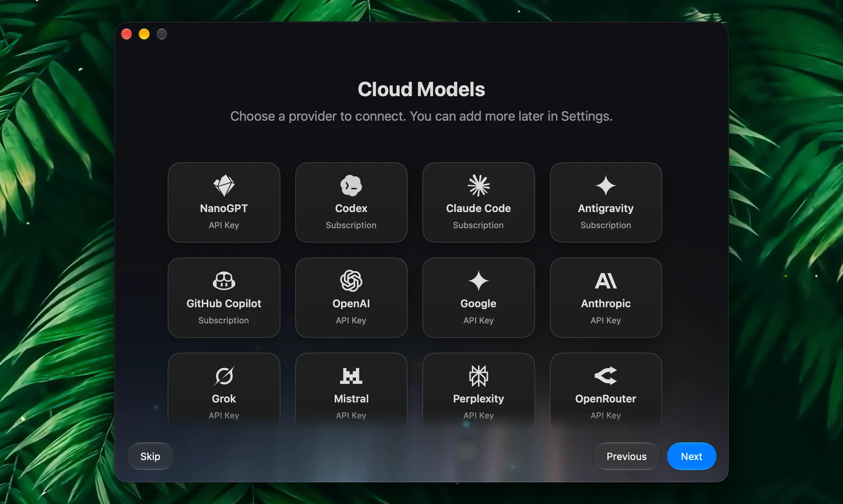Viewport: 843px width, 504px height.
Task: Minimize the window with yellow button
Action: tap(144, 34)
